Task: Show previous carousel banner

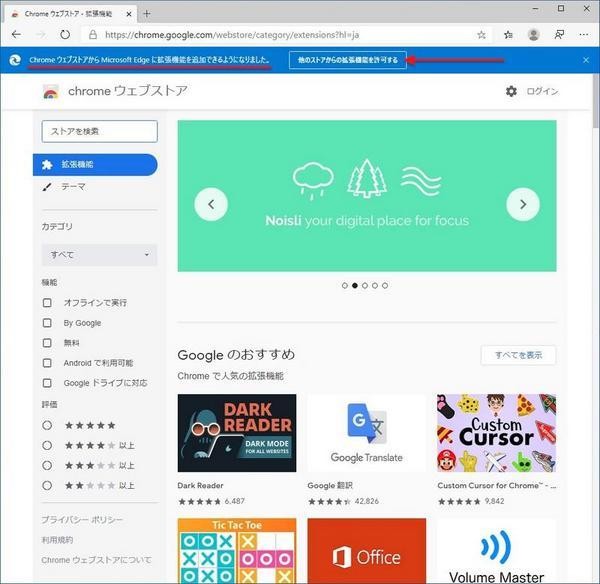Action: [x=211, y=204]
